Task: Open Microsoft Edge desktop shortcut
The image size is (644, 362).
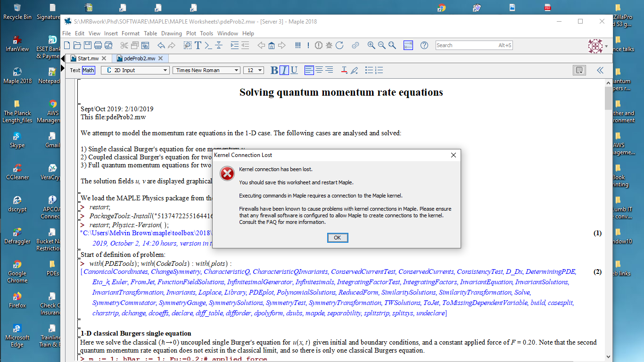Action: pyautogui.click(x=17, y=335)
